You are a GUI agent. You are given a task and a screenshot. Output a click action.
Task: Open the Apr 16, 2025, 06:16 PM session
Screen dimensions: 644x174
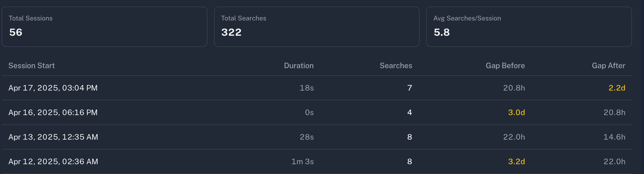(x=53, y=113)
